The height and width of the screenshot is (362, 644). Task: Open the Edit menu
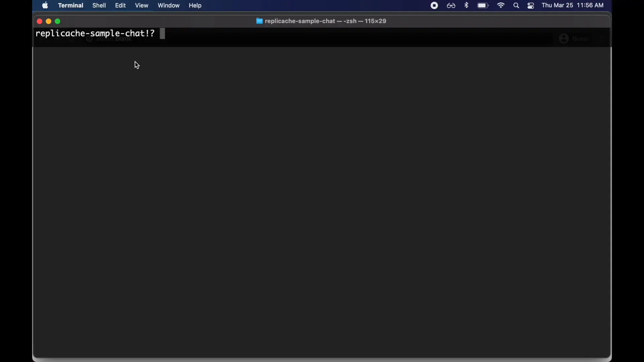(x=121, y=5)
